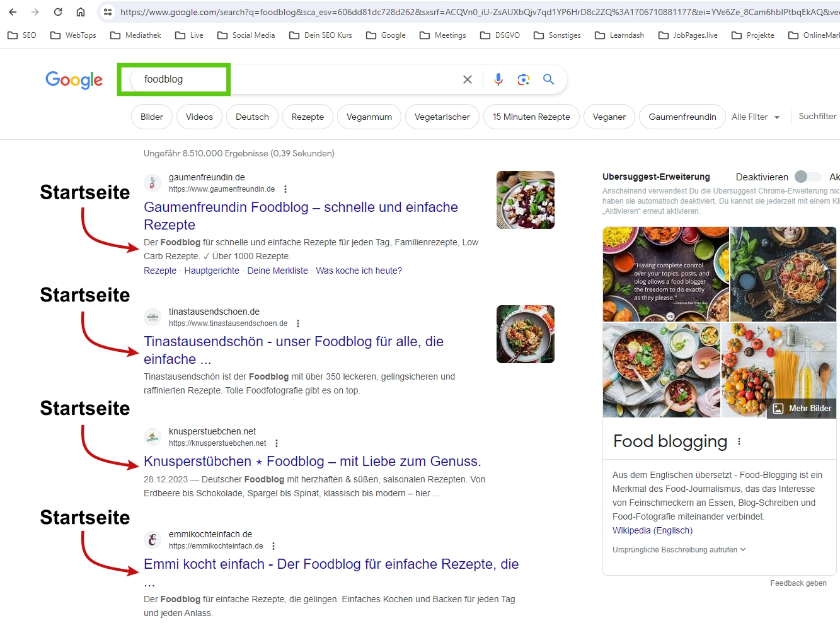
Task: Open options for the knusperstuebchen.net result
Action: (277, 443)
